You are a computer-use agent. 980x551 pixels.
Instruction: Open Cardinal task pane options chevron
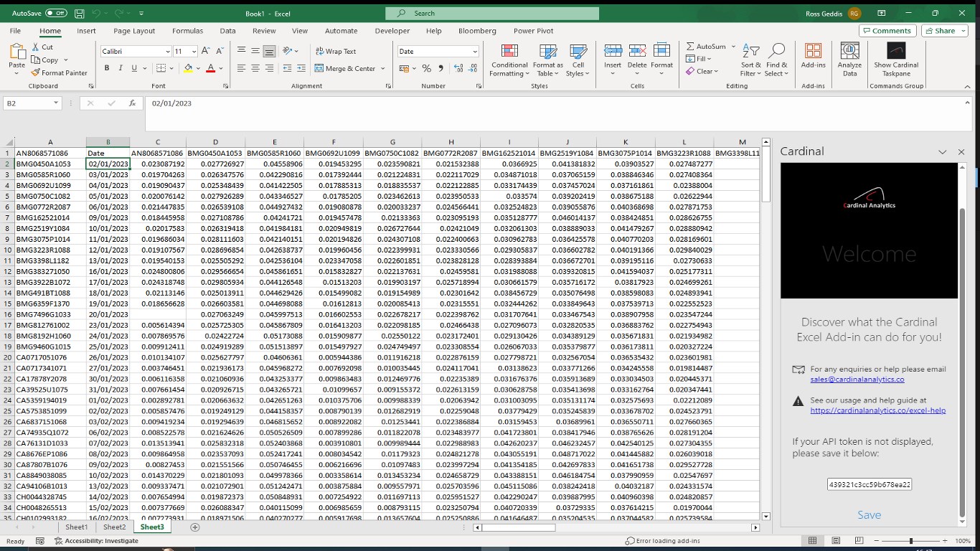[942, 152]
